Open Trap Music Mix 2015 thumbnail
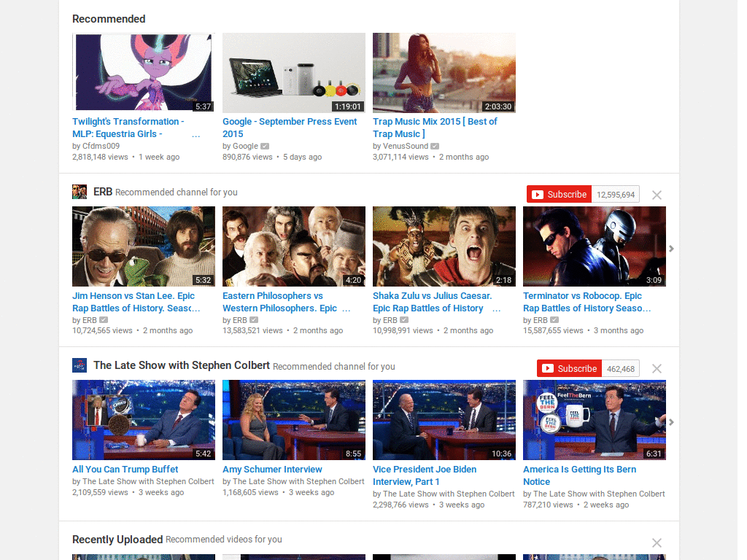 coord(444,72)
